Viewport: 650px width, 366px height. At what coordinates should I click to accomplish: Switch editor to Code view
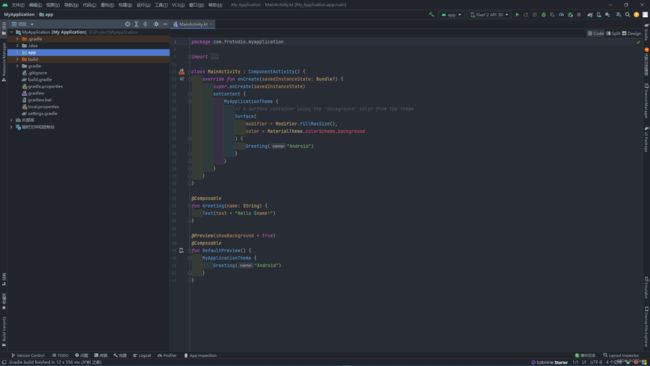[596, 33]
